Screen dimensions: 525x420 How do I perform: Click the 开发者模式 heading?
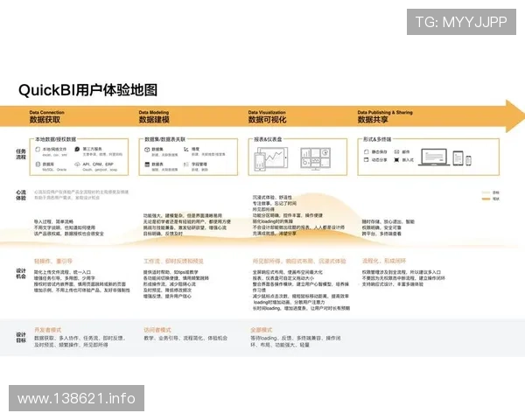pyautogui.click(x=47, y=330)
